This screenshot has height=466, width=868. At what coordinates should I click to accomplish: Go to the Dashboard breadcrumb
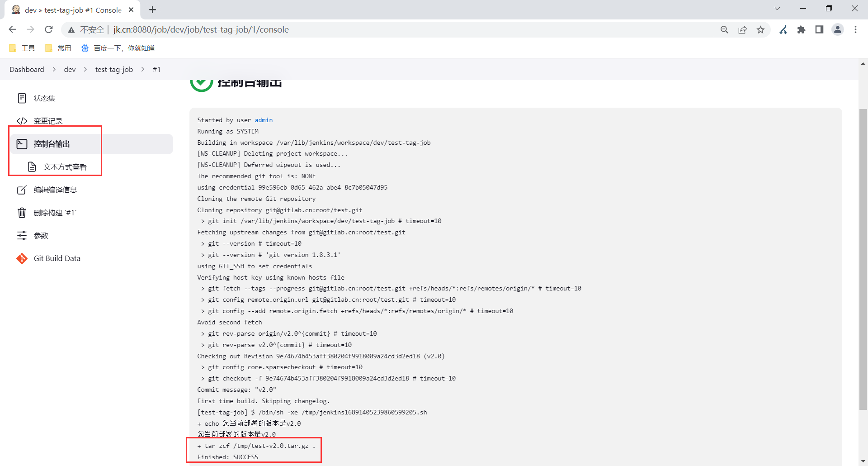coord(27,69)
